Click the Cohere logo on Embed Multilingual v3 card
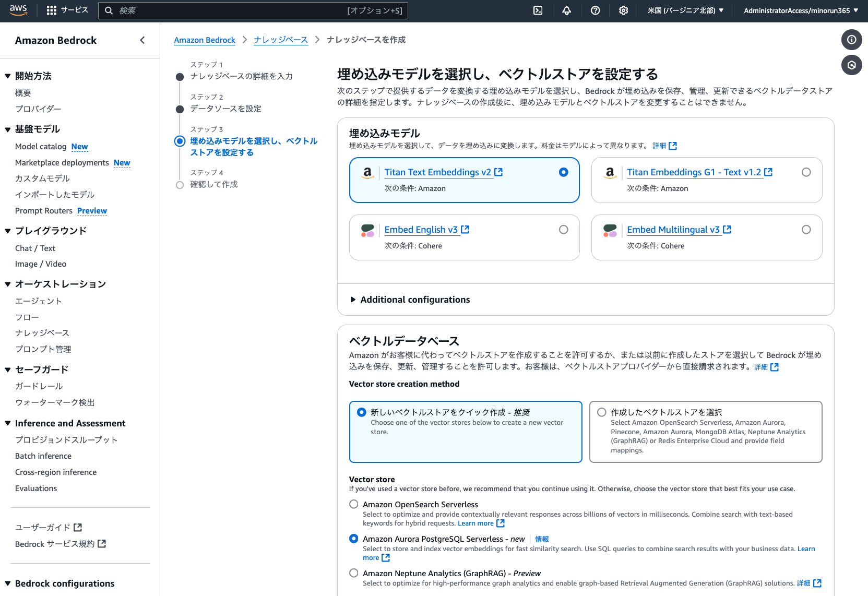The image size is (868, 596). coord(610,230)
